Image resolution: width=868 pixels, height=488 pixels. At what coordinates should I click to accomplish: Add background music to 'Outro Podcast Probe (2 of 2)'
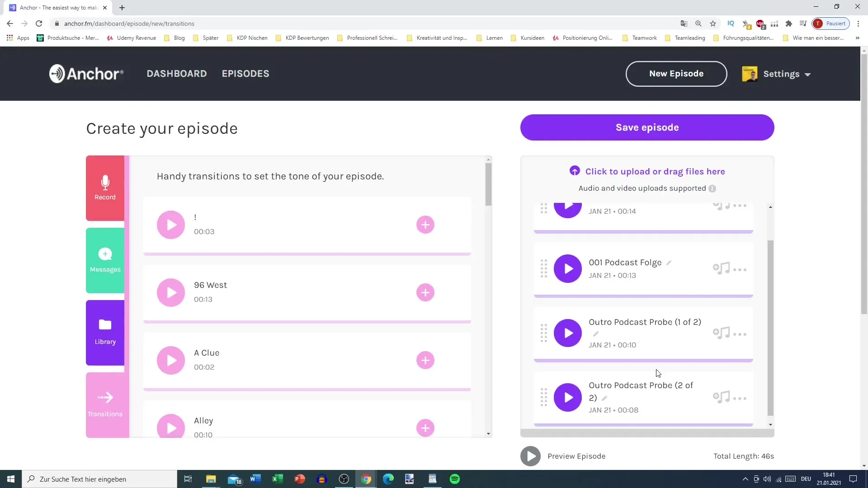pos(722,397)
